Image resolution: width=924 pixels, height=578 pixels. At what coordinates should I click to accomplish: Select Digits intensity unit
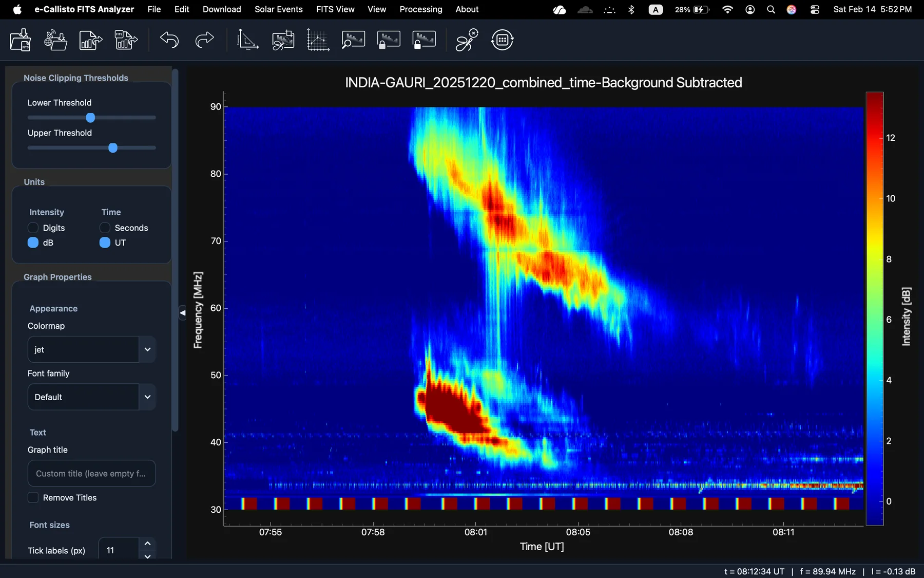[x=33, y=228]
